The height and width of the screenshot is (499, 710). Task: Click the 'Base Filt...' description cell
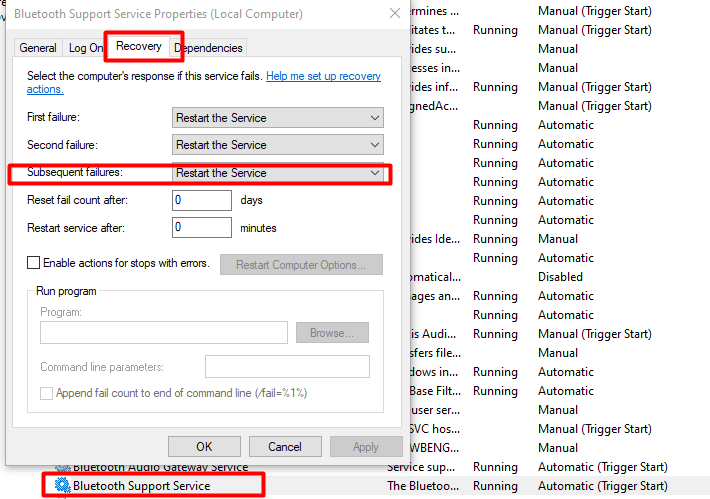pyautogui.click(x=435, y=391)
